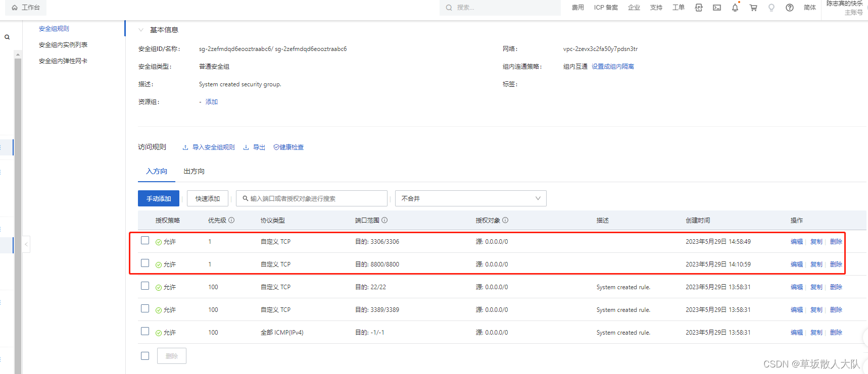The image size is (868, 374).
Task: Open the notifications bell
Action: click(735, 8)
